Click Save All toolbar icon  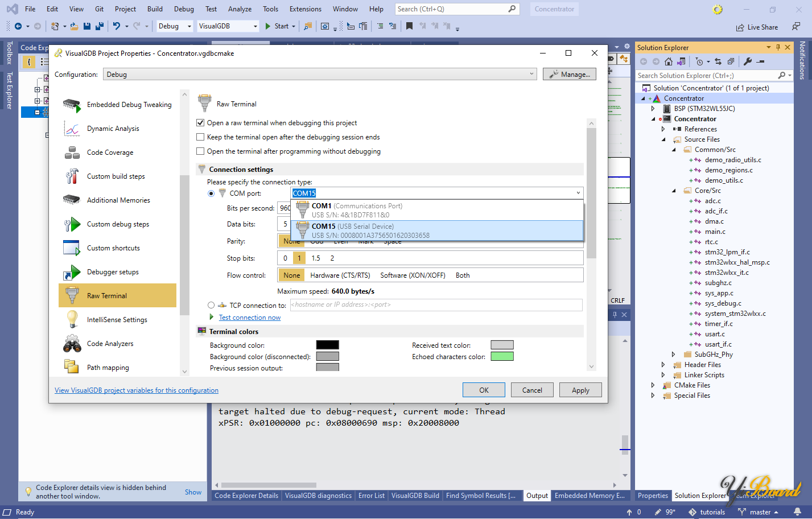[100, 26]
